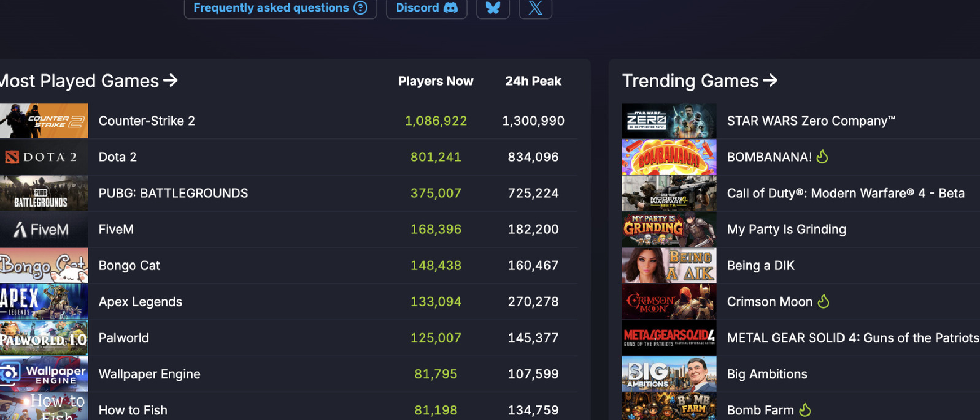Screen dimensions: 980x420
Task: Open STAR WARS Zero Company title
Action: pyautogui.click(x=811, y=121)
